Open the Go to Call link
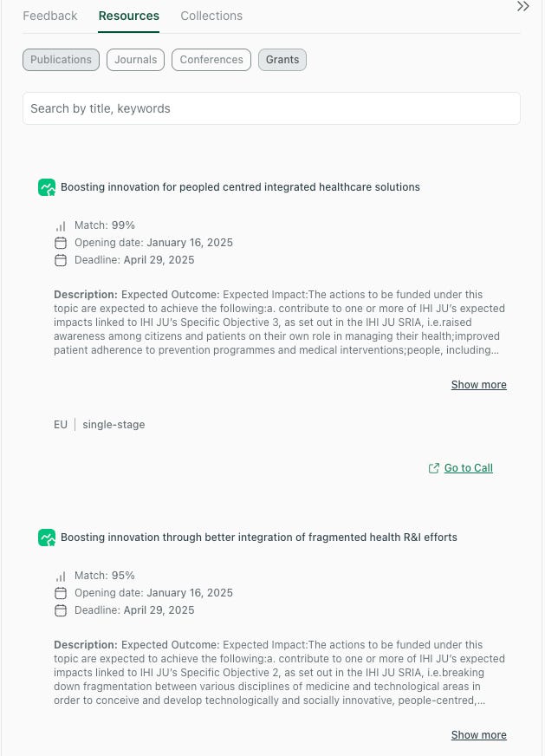The width and height of the screenshot is (545, 756). [x=468, y=467]
